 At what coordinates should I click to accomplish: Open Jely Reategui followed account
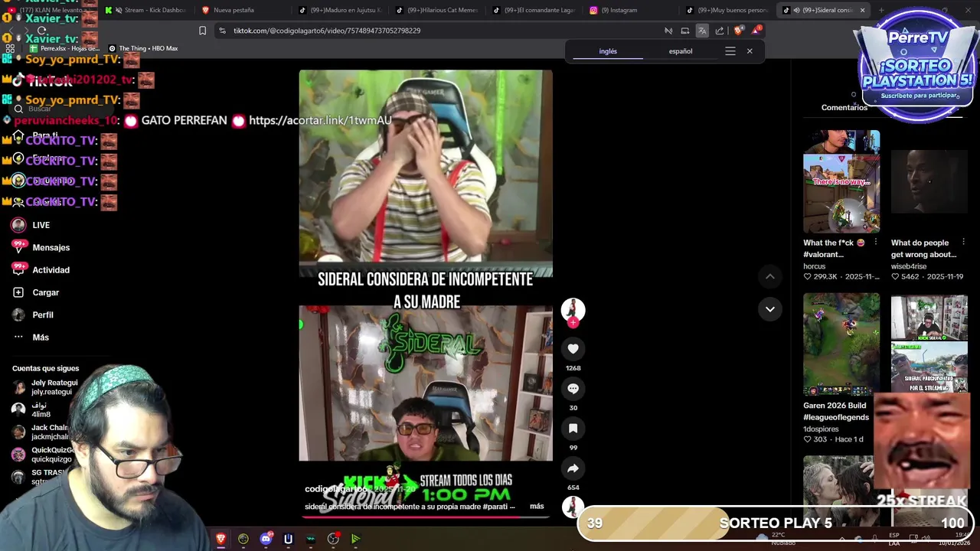(x=46, y=387)
